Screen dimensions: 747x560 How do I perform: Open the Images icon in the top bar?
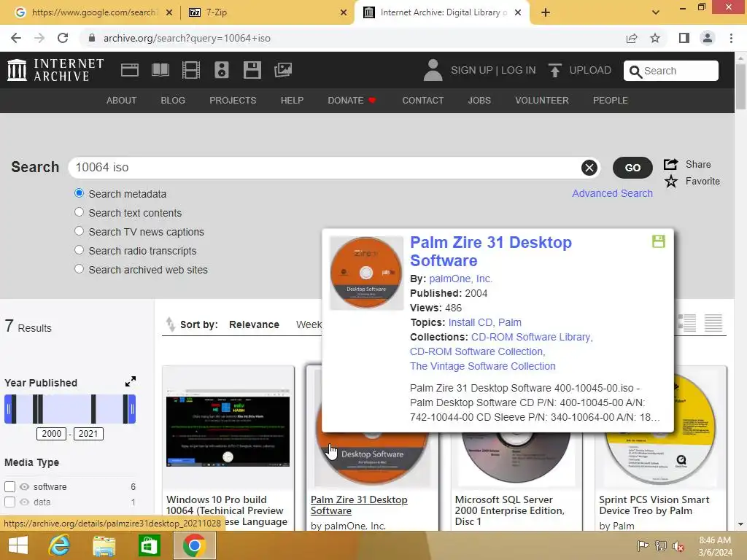pyautogui.click(x=283, y=70)
